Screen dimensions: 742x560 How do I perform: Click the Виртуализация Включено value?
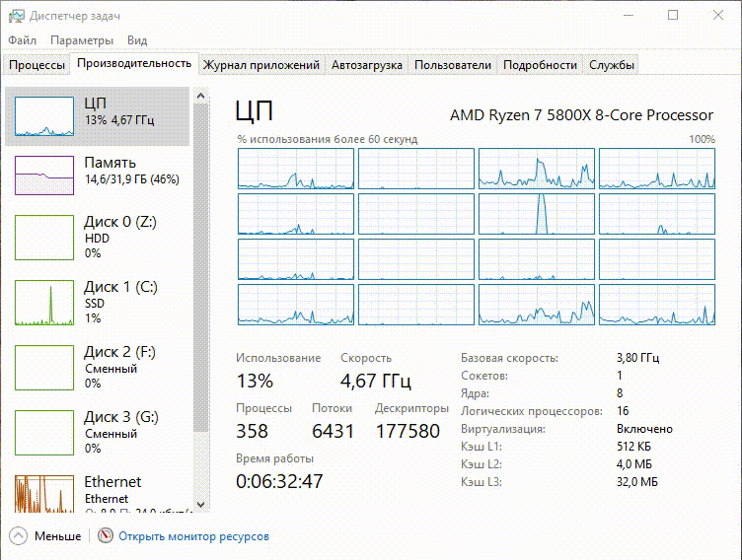(x=644, y=429)
